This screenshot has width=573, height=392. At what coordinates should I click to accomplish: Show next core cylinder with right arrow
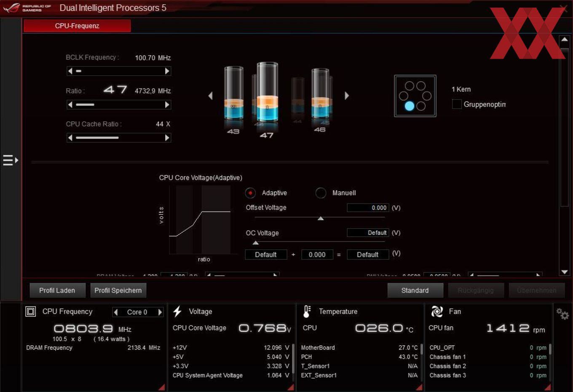347,96
